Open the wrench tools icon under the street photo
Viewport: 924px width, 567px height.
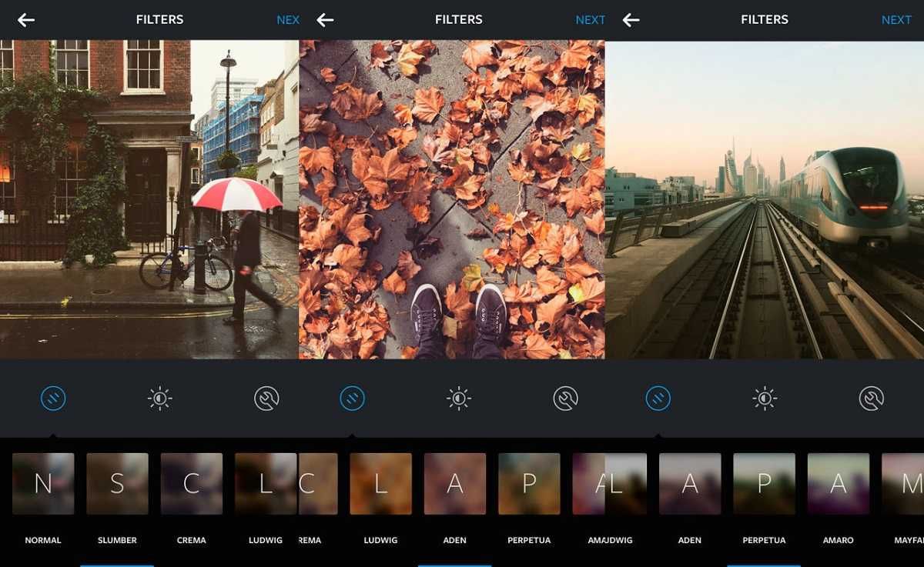point(266,398)
